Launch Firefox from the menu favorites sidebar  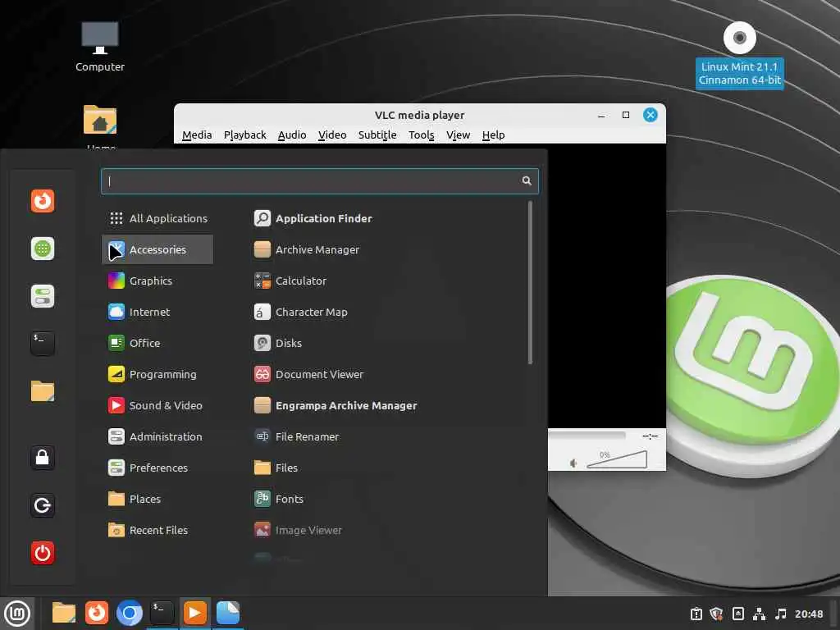(43, 202)
